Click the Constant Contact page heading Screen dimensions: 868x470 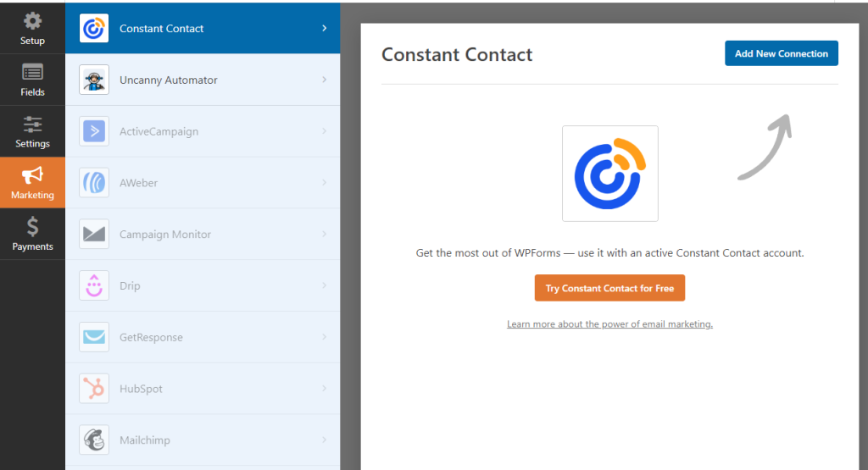(x=457, y=54)
